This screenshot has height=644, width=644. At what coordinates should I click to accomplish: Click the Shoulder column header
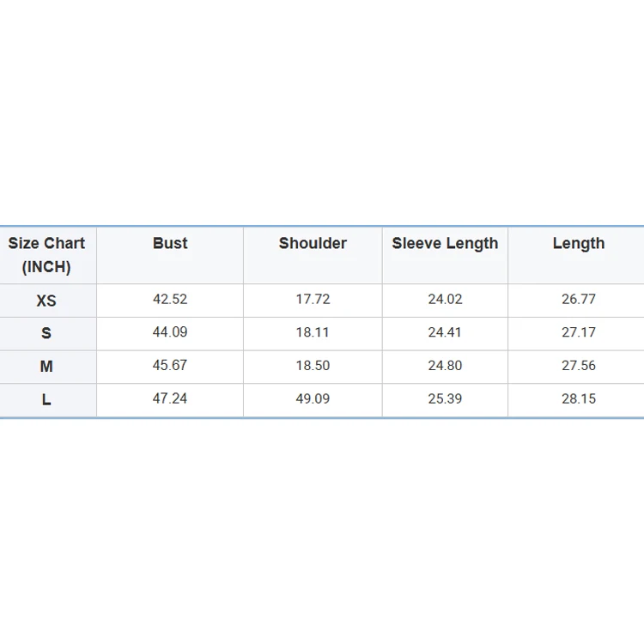[x=313, y=244]
